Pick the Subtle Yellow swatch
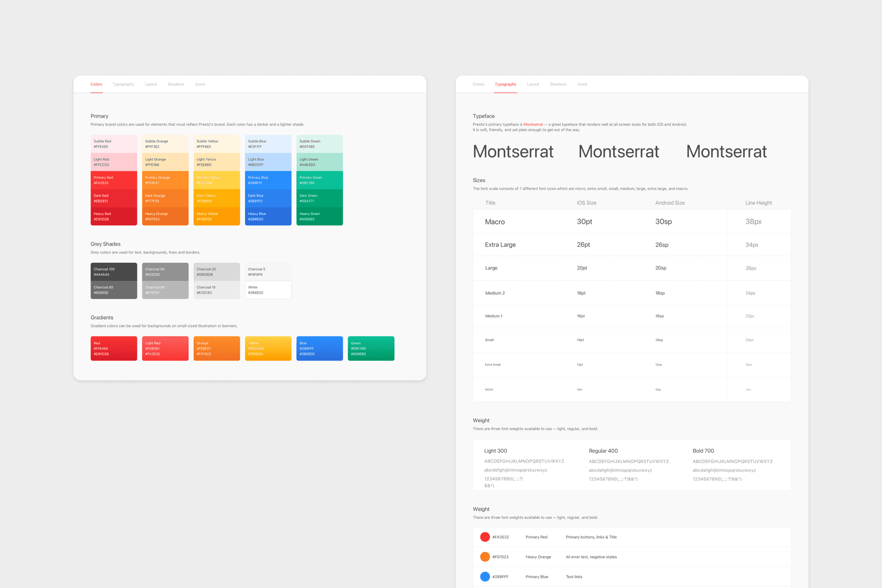 (217, 144)
